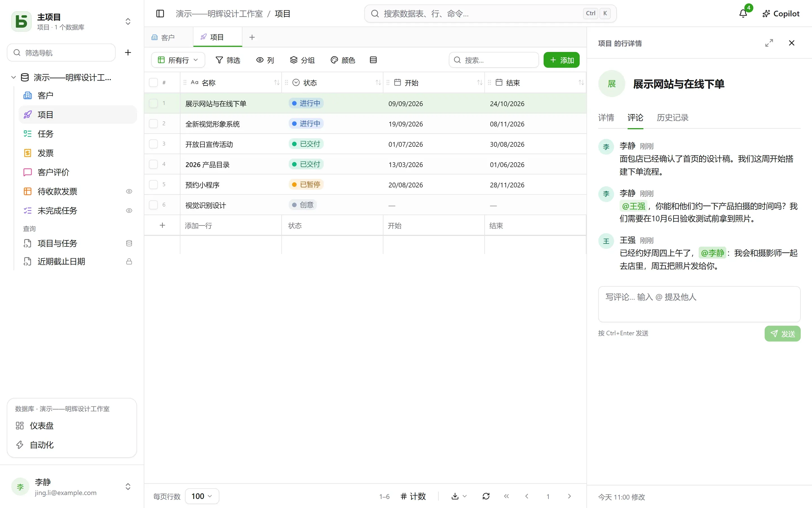Close the row details panel
812x508 pixels.
791,43
